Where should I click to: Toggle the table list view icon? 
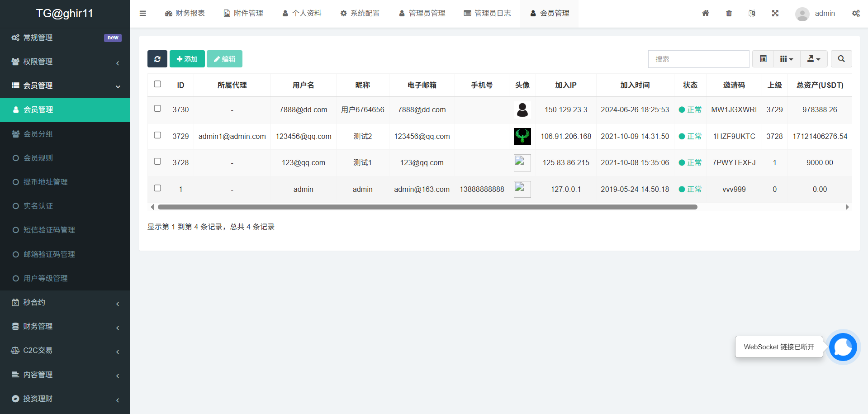tap(763, 59)
